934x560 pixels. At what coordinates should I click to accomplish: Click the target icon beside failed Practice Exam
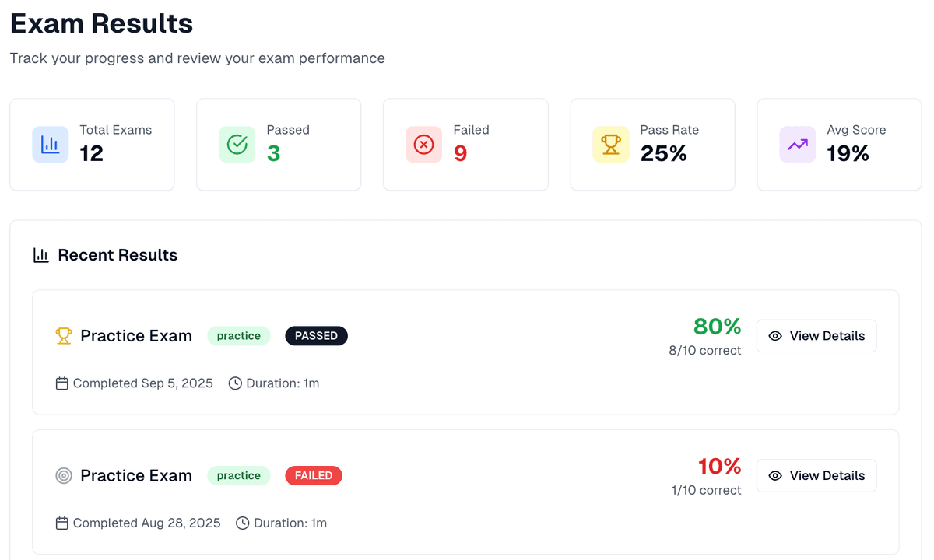(64, 476)
